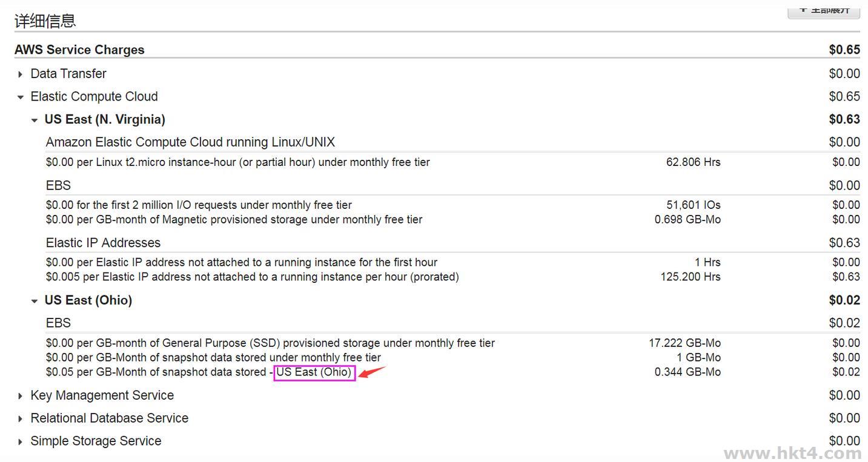Expand the Relational Database Service arrow

pos(21,419)
